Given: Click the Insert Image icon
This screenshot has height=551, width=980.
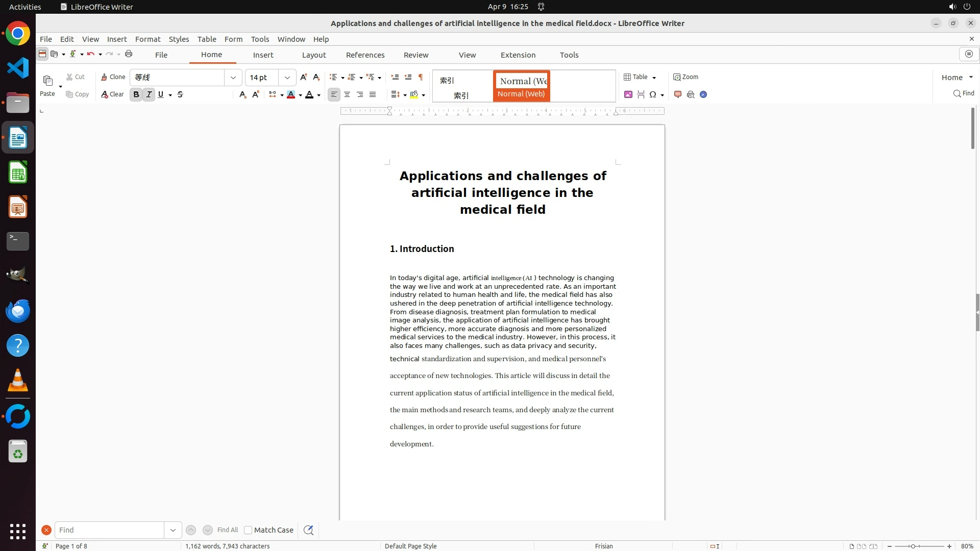Looking at the screenshot, I should (628, 94).
